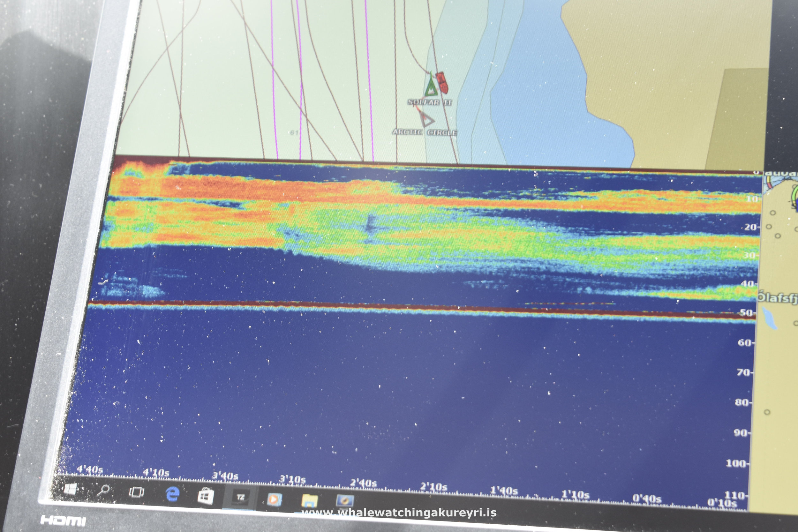Click the red own-ship boat icon

point(442,82)
